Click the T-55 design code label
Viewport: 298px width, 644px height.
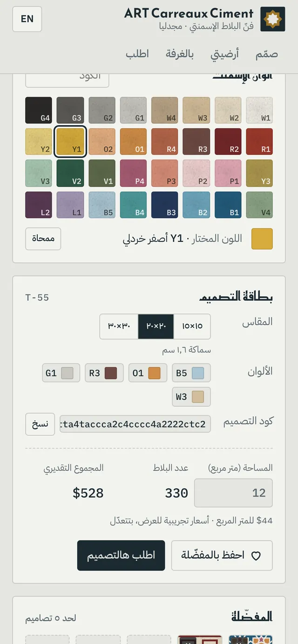pos(37,297)
